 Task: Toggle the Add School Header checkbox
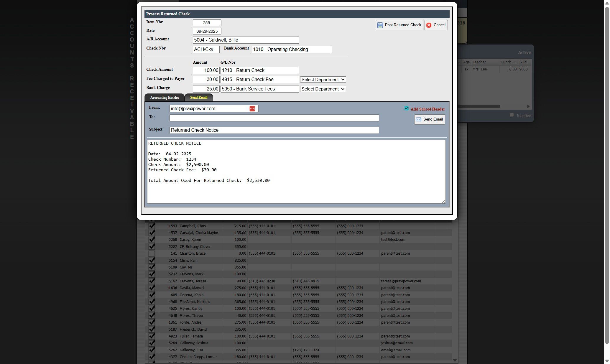[406, 108]
